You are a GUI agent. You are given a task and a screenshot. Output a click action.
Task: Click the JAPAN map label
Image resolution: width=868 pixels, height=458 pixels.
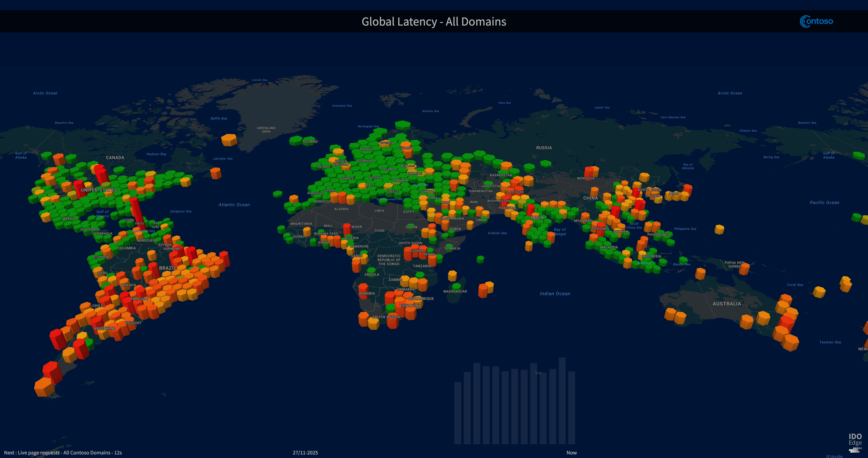pyautogui.click(x=674, y=194)
